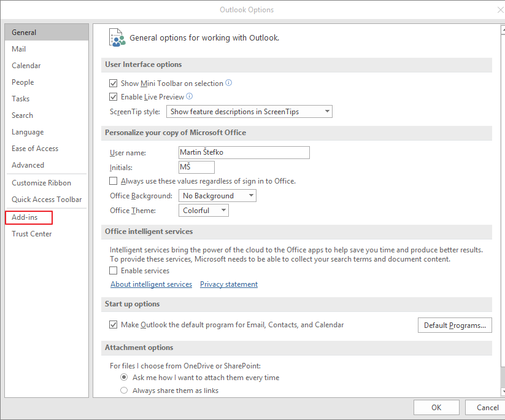This screenshot has width=505, height=420.
Task: Open the About intelligent services link
Action: point(152,284)
